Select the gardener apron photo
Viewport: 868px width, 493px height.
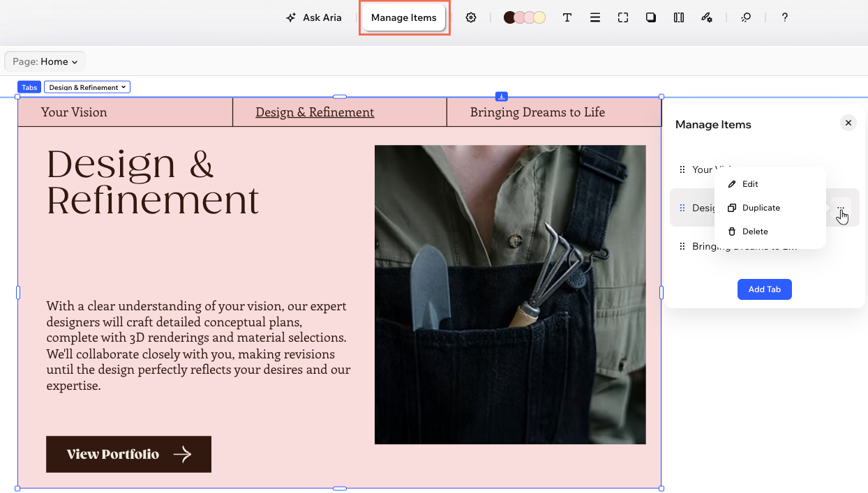pos(510,294)
